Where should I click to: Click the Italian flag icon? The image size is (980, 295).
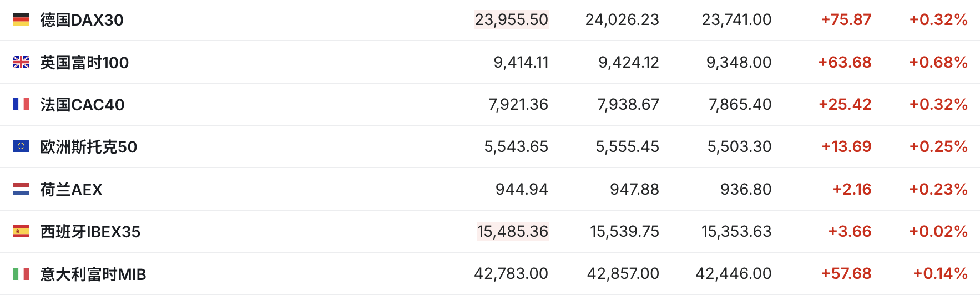(x=21, y=274)
